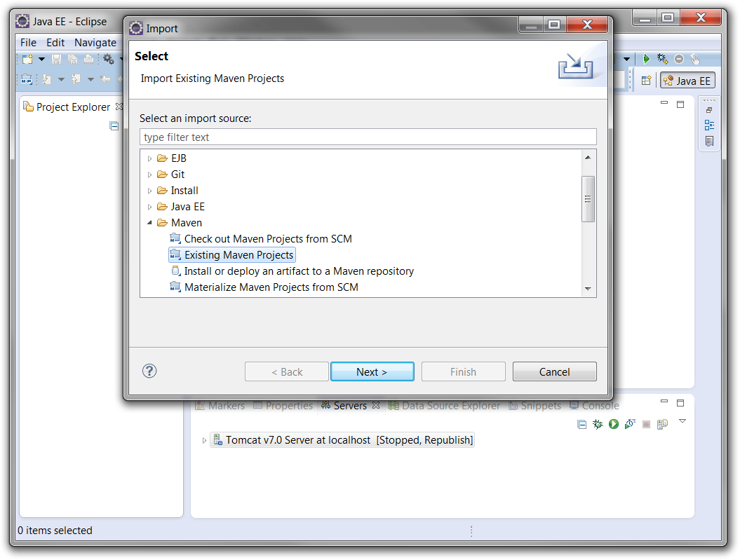Open the Outline view icon in right trim
The image size is (740, 560).
tap(709, 125)
